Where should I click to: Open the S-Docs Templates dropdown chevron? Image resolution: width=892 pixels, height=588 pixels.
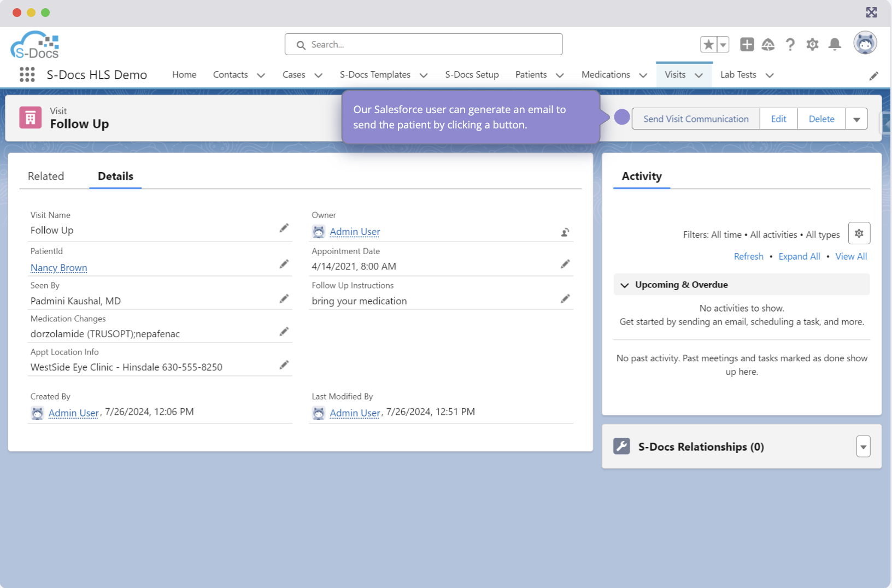(x=424, y=75)
